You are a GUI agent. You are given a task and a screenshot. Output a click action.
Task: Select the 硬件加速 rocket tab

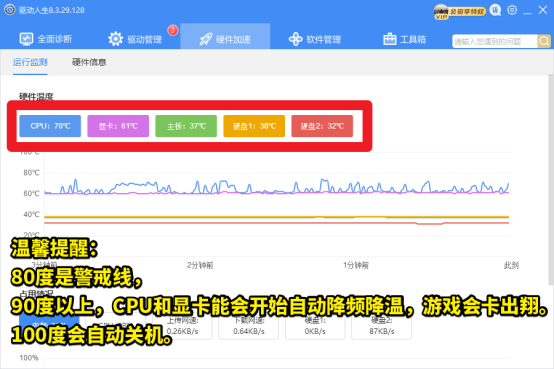click(225, 37)
